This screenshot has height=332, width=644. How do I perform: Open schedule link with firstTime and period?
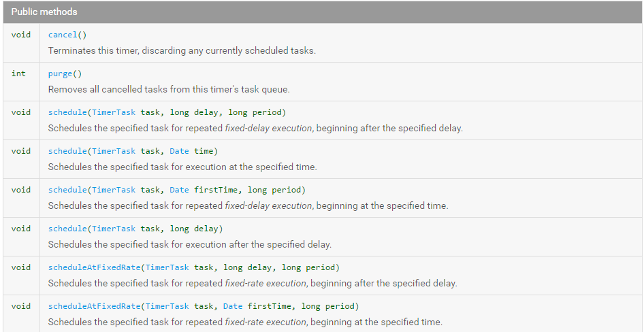point(67,190)
